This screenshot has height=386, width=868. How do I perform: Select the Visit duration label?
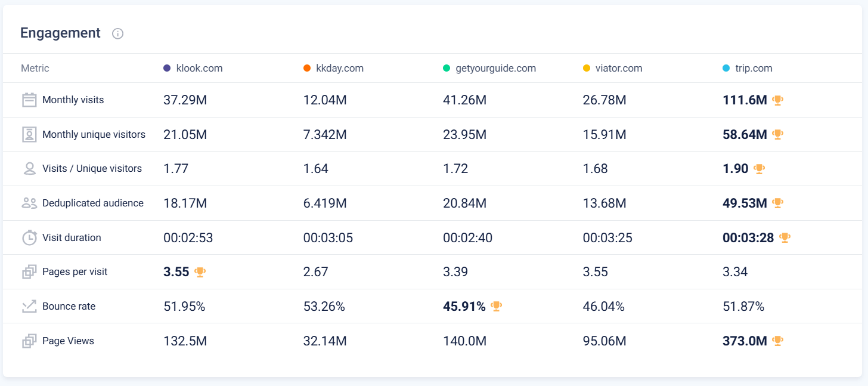[x=72, y=237]
